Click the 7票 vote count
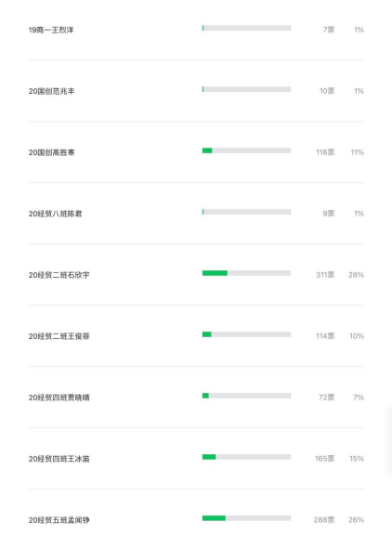Image resolution: width=392 pixels, height=548 pixels. click(329, 30)
